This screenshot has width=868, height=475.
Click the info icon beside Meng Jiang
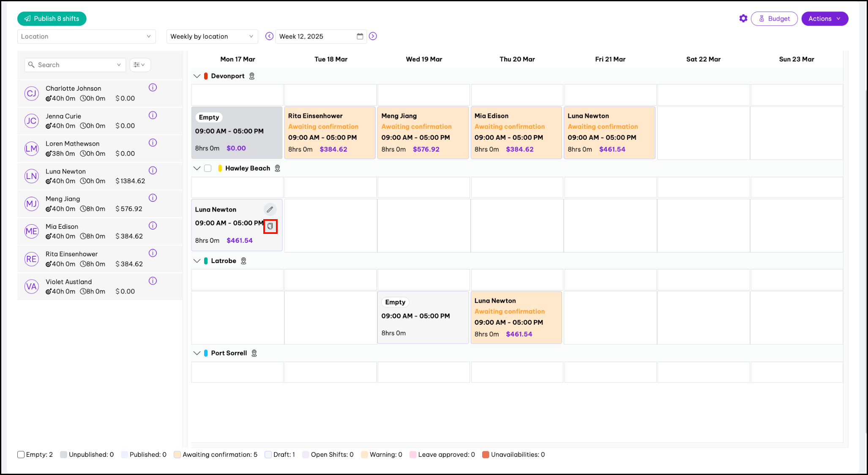coord(153,198)
